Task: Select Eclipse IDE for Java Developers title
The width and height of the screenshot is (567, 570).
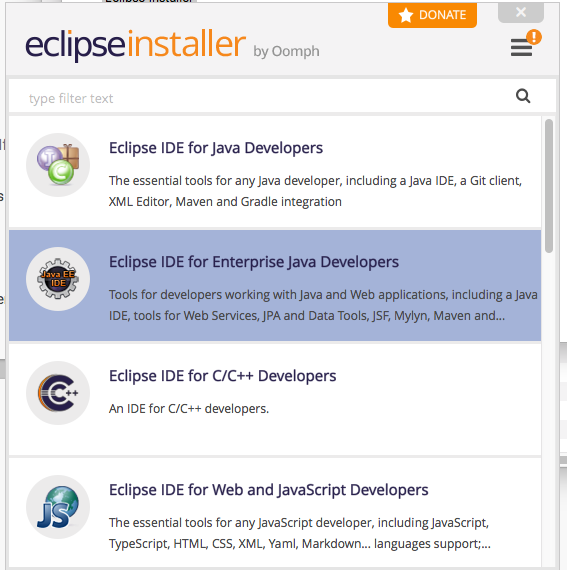Action: pos(216,148)
